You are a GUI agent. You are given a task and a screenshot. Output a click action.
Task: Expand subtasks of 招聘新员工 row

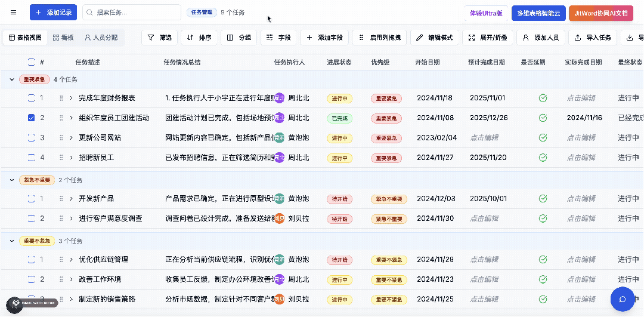72,158
